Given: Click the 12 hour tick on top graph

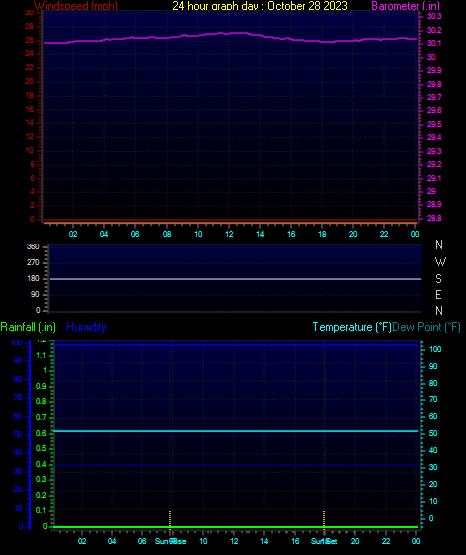Looking at the screenshot, I should tap(229, 234).
